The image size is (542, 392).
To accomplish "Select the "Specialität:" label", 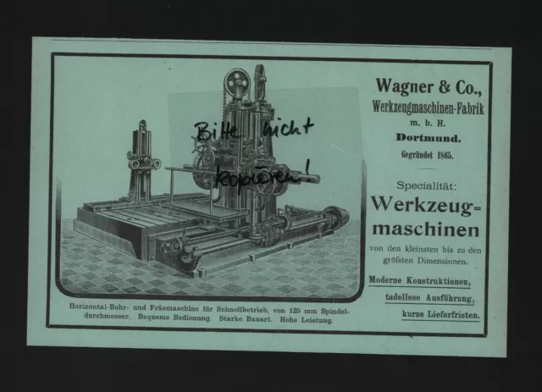I will [x=427, y=186].
